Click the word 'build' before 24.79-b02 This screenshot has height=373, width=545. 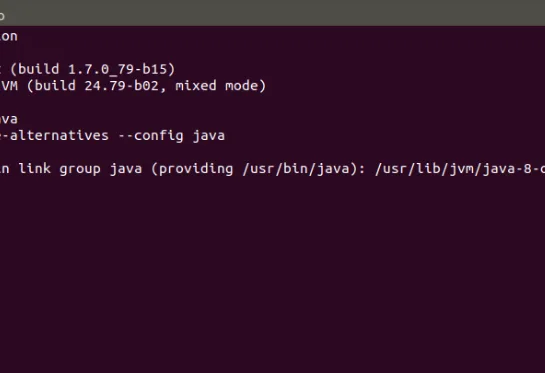click(55, 86)
